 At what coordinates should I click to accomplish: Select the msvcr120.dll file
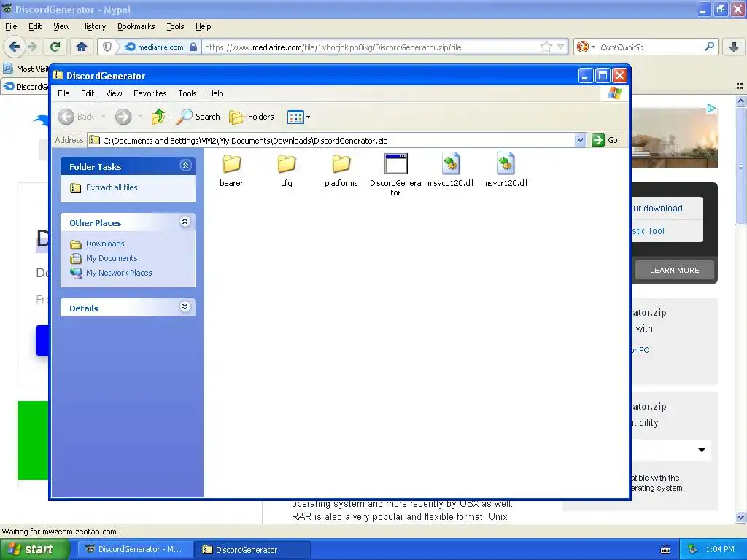(x=505, y=171)
